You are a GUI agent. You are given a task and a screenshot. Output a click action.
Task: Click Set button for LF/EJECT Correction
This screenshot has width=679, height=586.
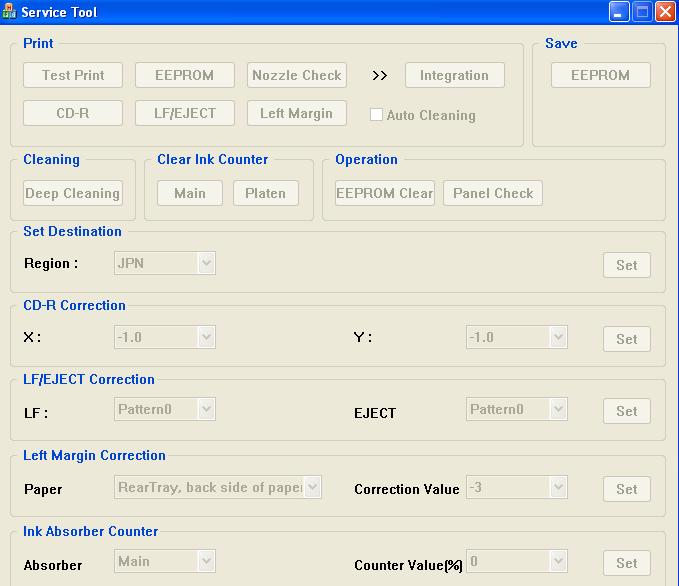pos(627,411)
